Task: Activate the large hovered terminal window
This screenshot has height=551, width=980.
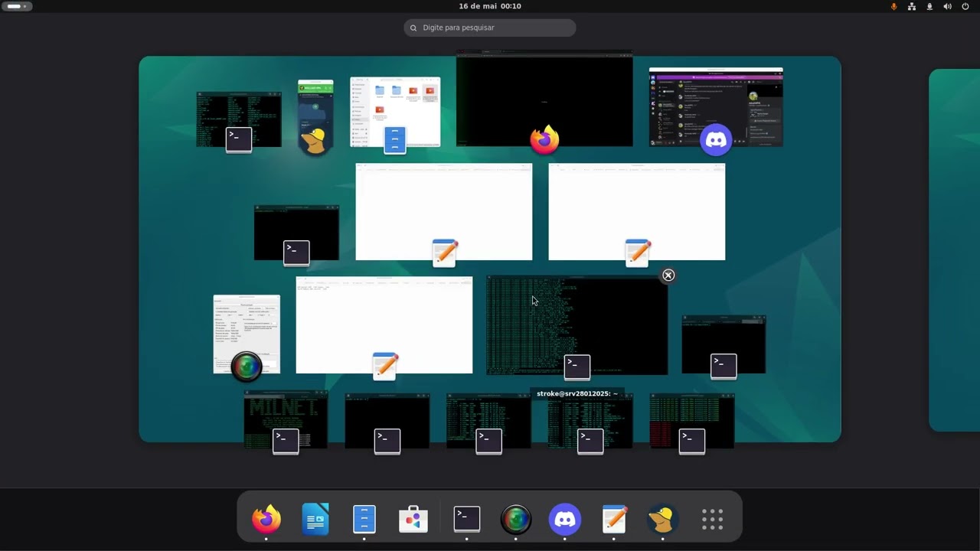Action: pos(577,325)
